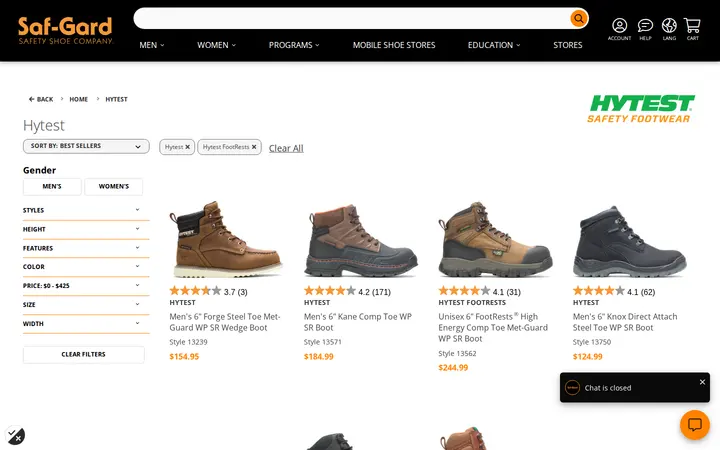Close the Chat is closed notification
Viewport: 720px width, 450px height.
tap(702, 382)
